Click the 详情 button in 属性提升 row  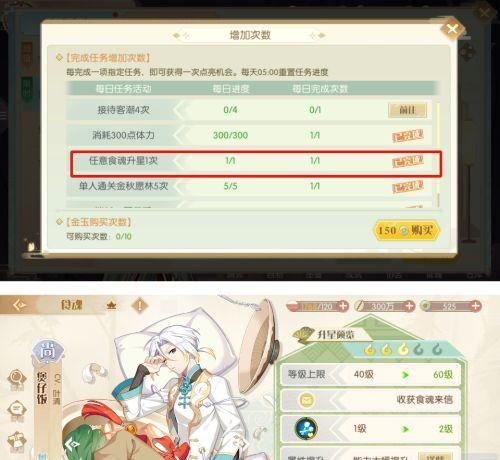pos(435,457)
